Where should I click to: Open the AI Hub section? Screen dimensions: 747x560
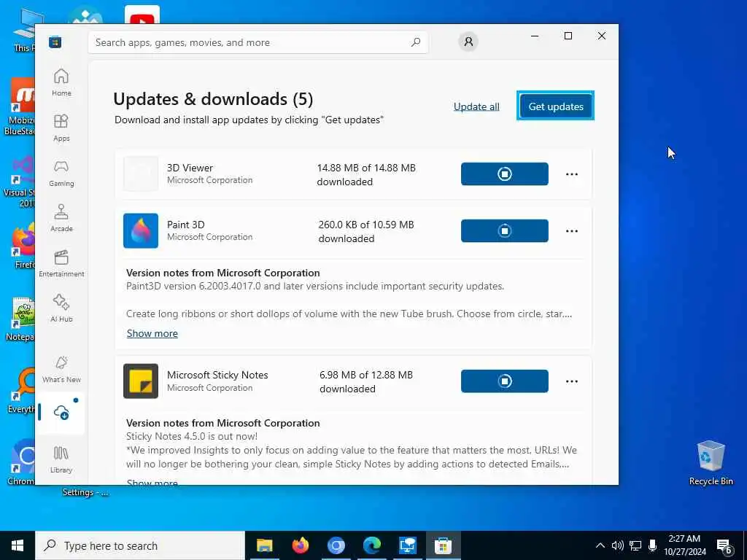[x=61, y=308]
